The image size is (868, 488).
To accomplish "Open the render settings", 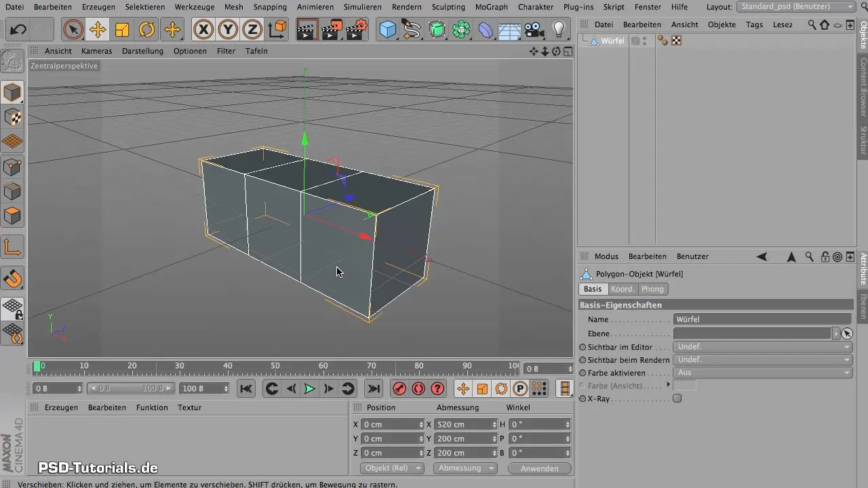I will coord(357,30).
